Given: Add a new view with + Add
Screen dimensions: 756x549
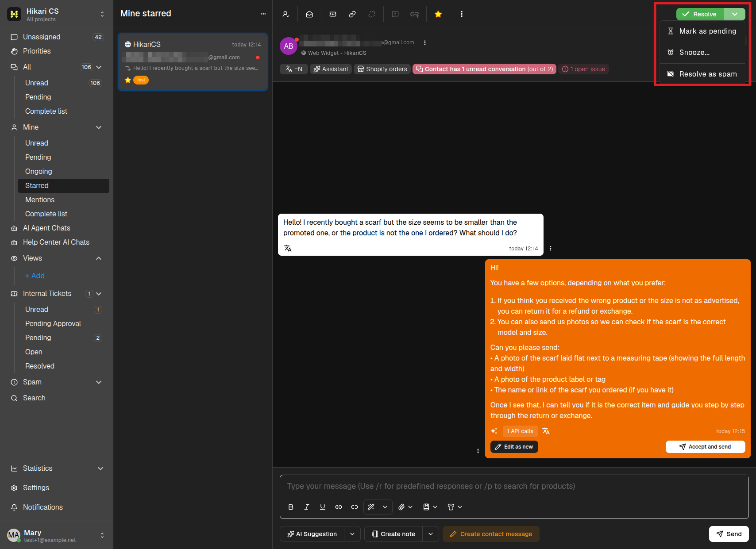Looking at the screenshot, I should (35, 276).
